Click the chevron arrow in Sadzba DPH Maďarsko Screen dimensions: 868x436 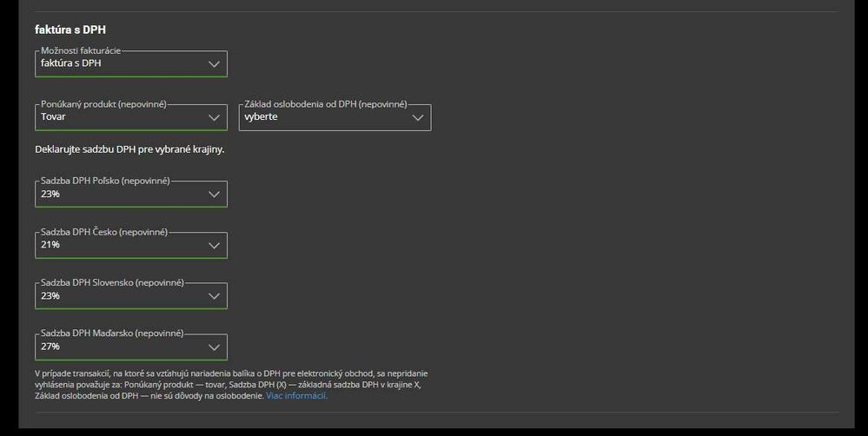point(215,347)
